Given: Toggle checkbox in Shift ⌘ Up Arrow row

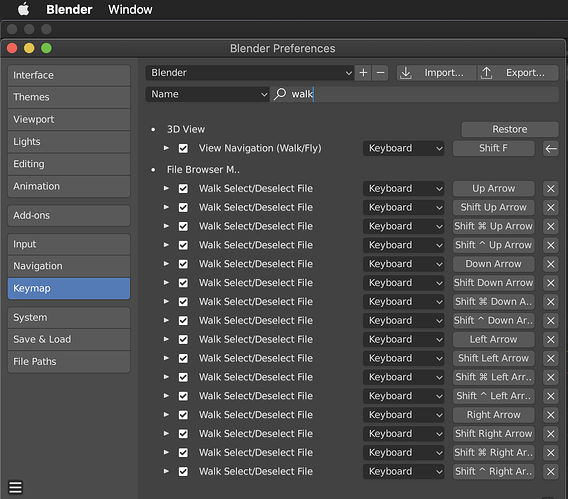Looking at the screenshot, I should 183,226.
